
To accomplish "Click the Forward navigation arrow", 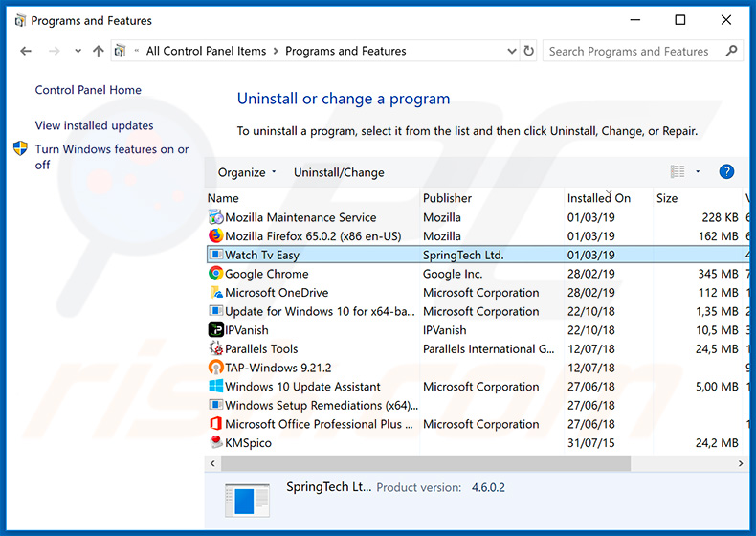I will click(54, 51).
